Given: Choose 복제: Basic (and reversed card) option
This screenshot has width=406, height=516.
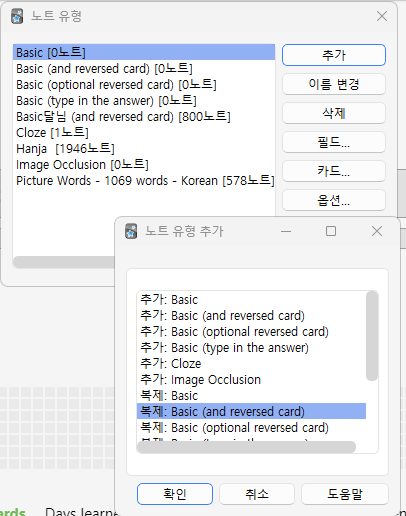Looking at the screenshot, I should pos(251,411).
